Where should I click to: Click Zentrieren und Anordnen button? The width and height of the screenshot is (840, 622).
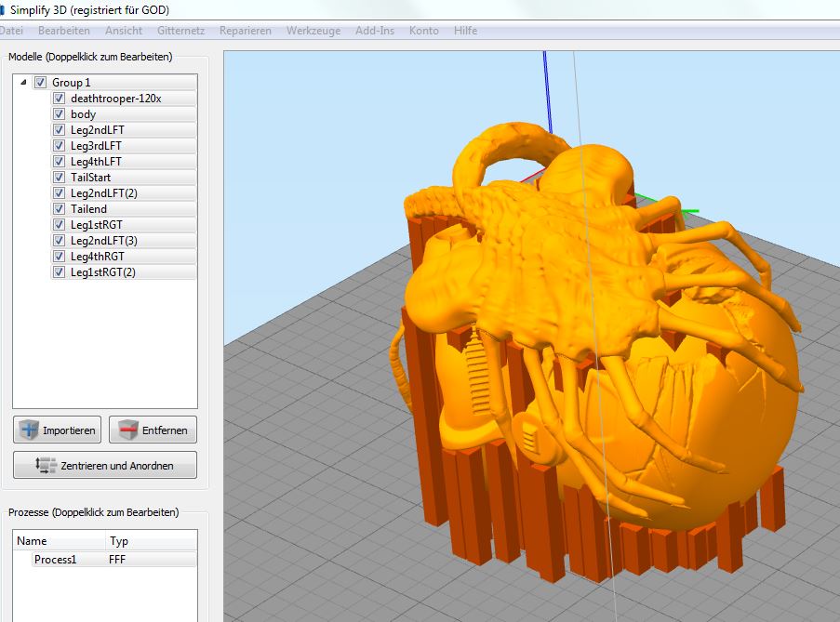(105, 465)
